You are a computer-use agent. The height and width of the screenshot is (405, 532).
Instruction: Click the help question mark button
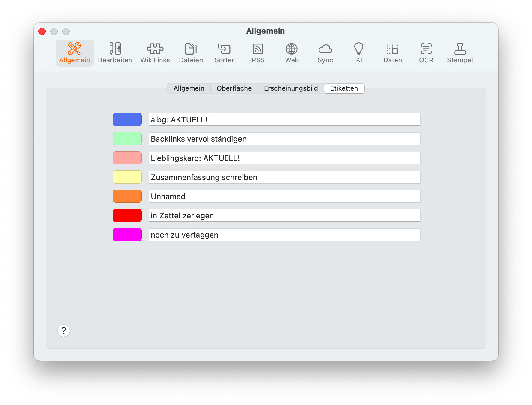(64, 331)
